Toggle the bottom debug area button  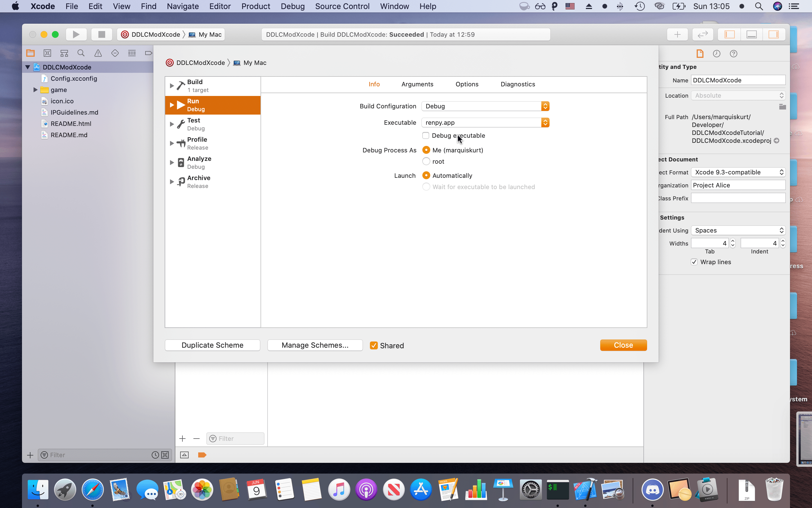(752, 34)
